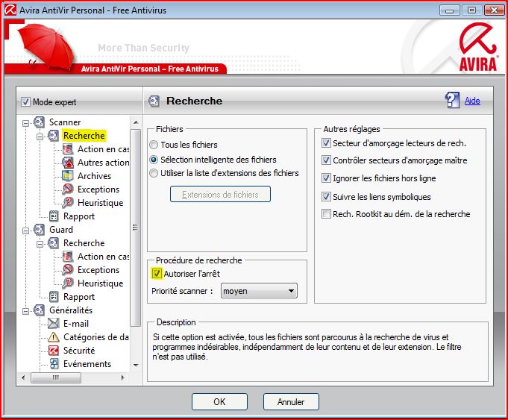Click the Sécurité red Avira icon
Image resolution: width=508 pixels, height=420 pixels.
[53, 351]
